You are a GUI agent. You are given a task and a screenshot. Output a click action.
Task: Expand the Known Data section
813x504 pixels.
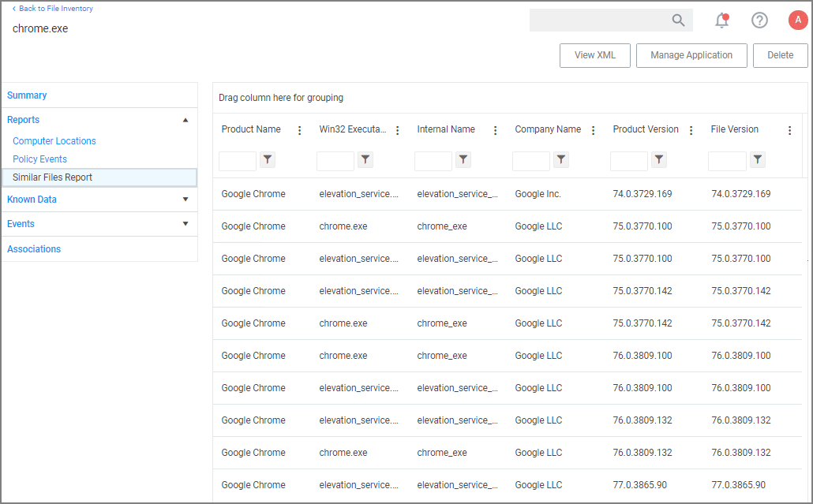click(185, 200)
